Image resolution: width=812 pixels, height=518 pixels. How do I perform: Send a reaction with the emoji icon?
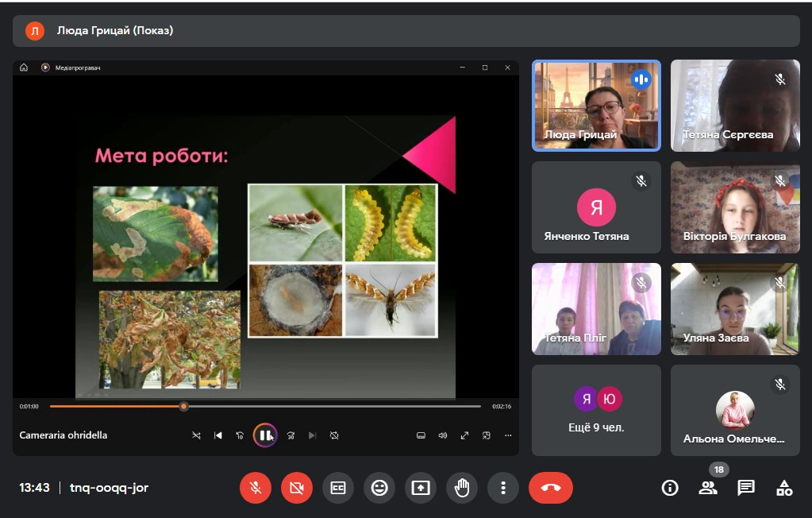tap(379, 488)
